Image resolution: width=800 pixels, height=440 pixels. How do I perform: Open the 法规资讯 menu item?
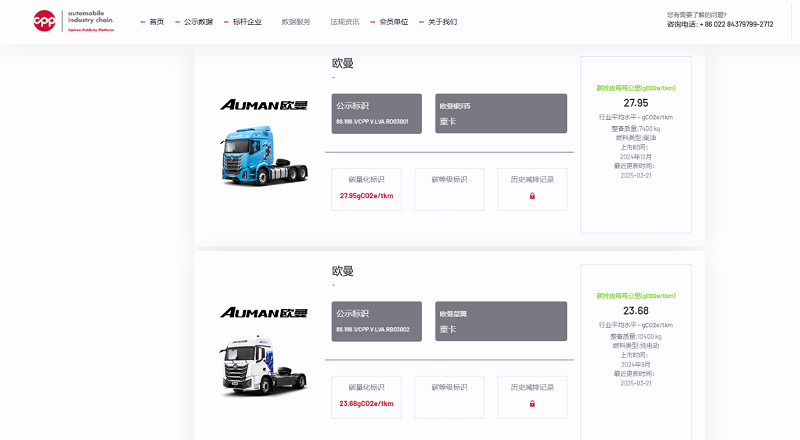point(344,22)
